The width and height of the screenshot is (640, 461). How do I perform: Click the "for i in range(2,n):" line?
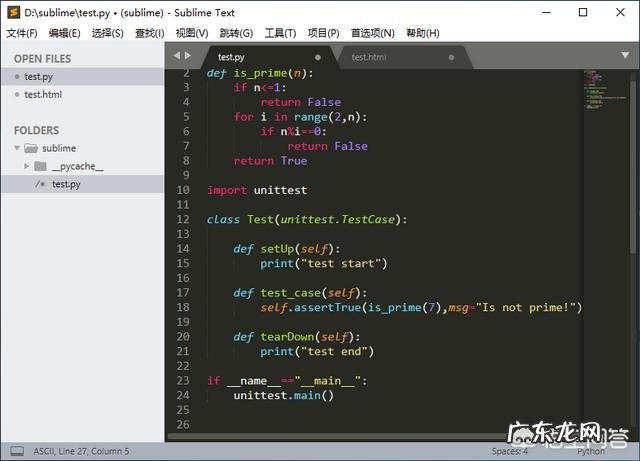point(300,117)
